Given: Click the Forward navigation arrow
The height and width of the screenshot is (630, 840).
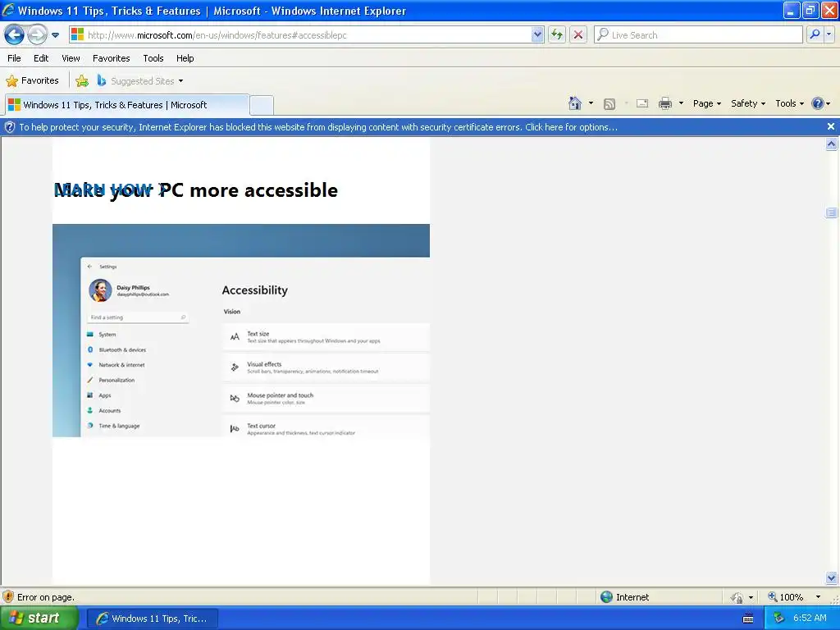Looking at the screenshot, I should point(37,34).
